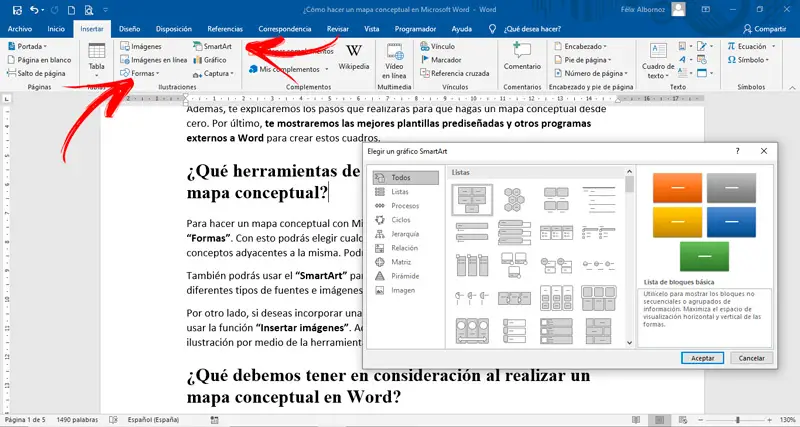The height and width of the screenshot is (427, 800).
Task: Select Listas category in SmartArt dialog
Action: click(406, 192)
